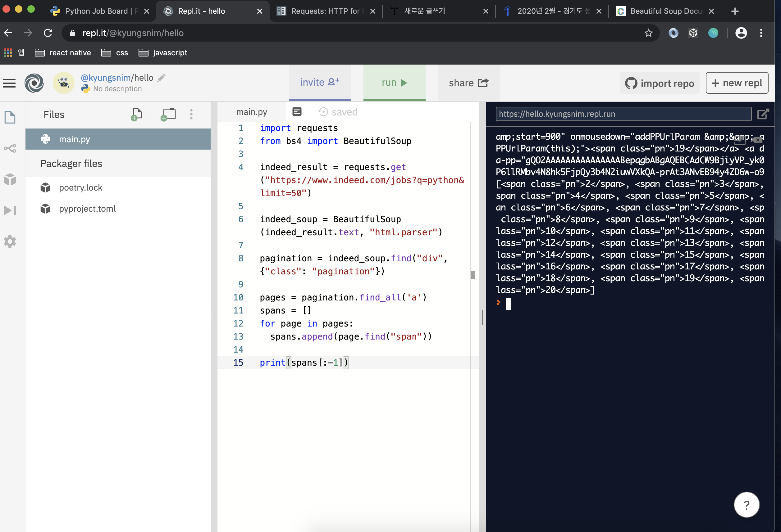Open the packages cube sidebar icon
This screenshot has height=532, width=781.
(x=10, y=179)
